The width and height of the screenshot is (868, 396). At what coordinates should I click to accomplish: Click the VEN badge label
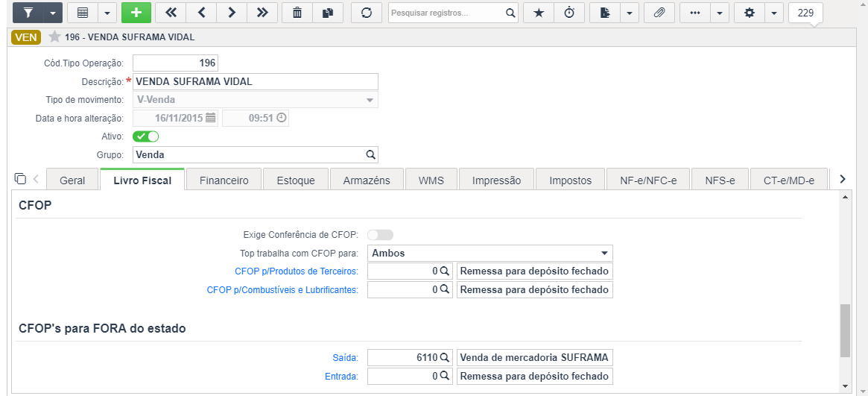[26, 37]
